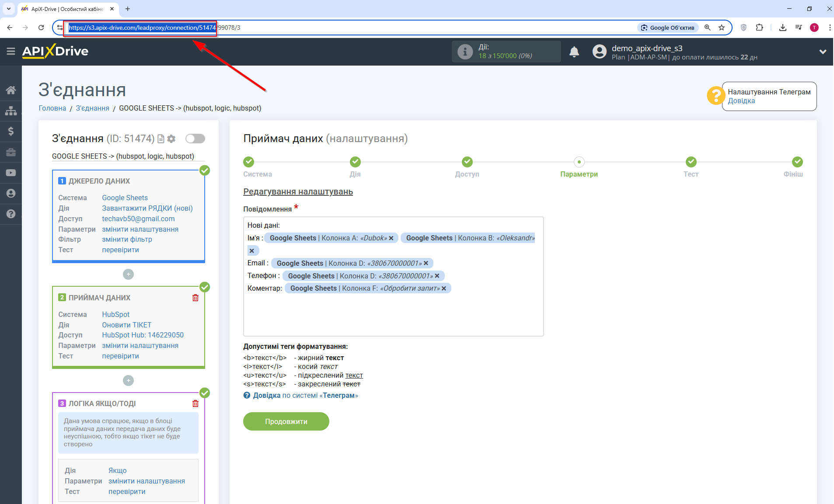Remove the Email Колонка D tag
Viewport: 834px width, 504px height.
[426, 263]
